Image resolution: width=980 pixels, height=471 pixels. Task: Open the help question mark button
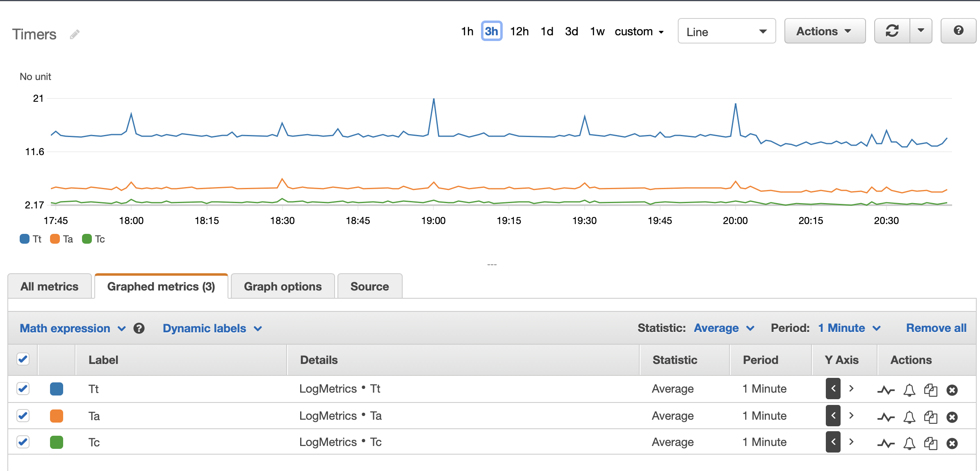(x=958, y=31)
